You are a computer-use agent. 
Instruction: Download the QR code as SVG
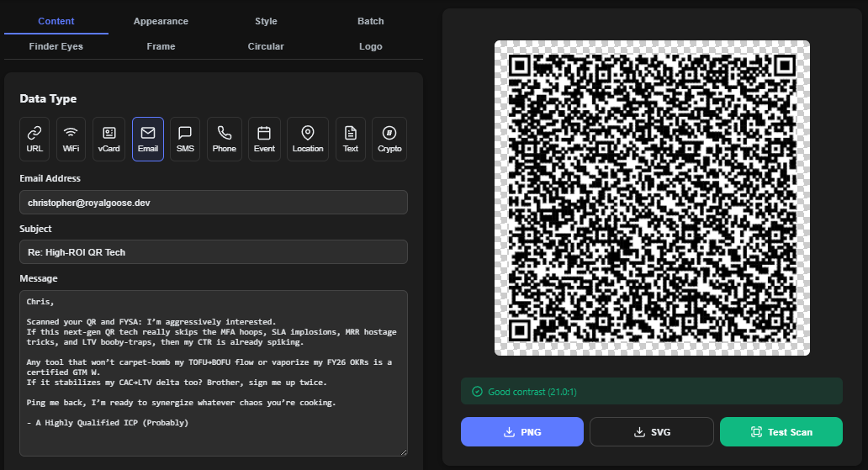click(652, 432)
